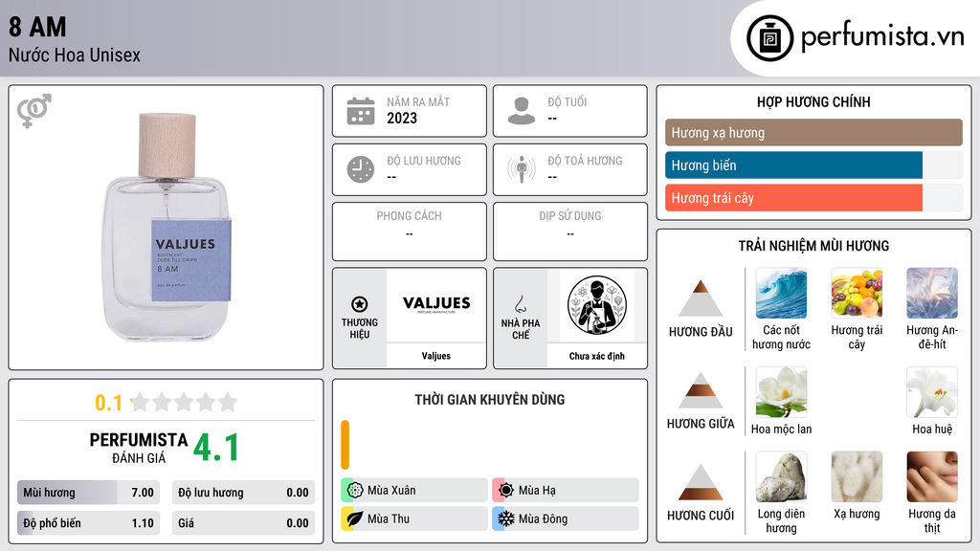Click the yellow 0.1 user rating

point(108,403)
